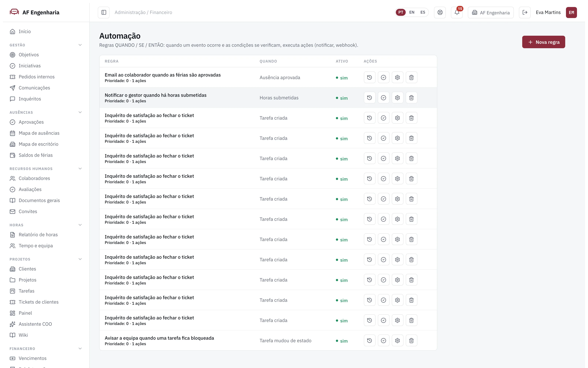Image resolution: width=588 pixels, height=368 pixels.
Task: Delete the Avisar a equipa rule
Action: [x=411, y=341]
